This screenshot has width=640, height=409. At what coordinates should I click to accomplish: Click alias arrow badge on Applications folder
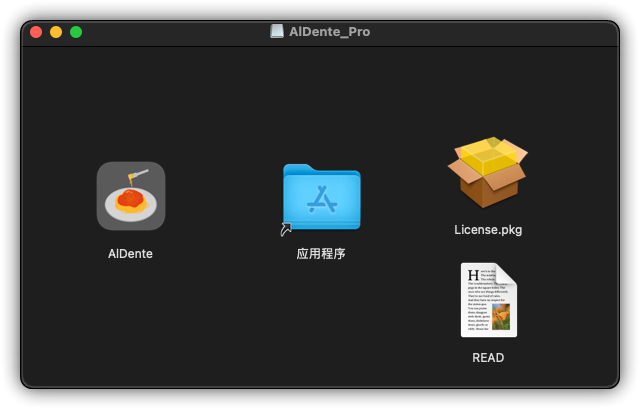coord(286,230)
